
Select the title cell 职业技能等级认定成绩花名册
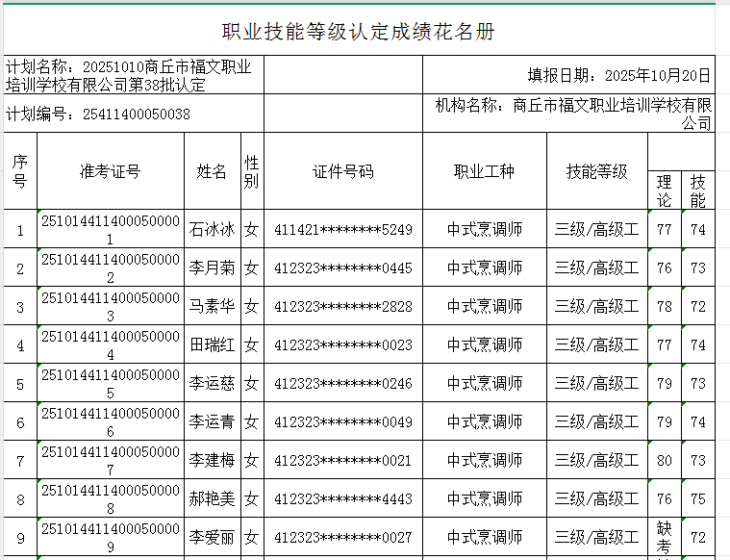pyautogui.click(x=358, y=32)
